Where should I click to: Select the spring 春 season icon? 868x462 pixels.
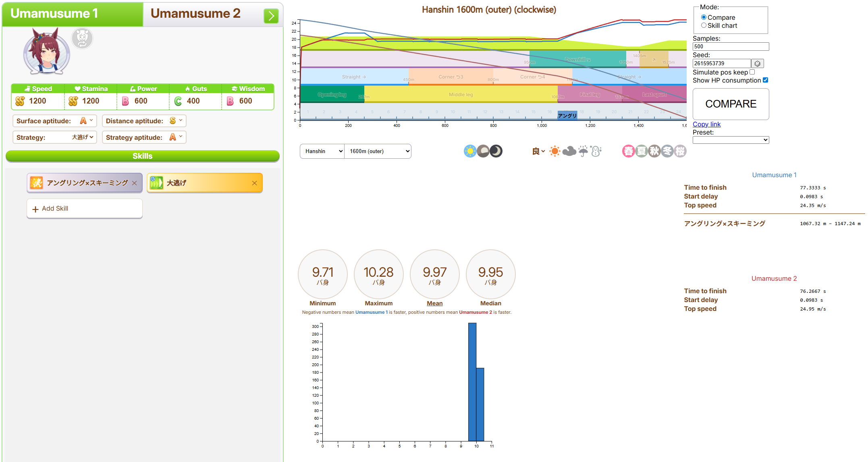tap(628, 151)
